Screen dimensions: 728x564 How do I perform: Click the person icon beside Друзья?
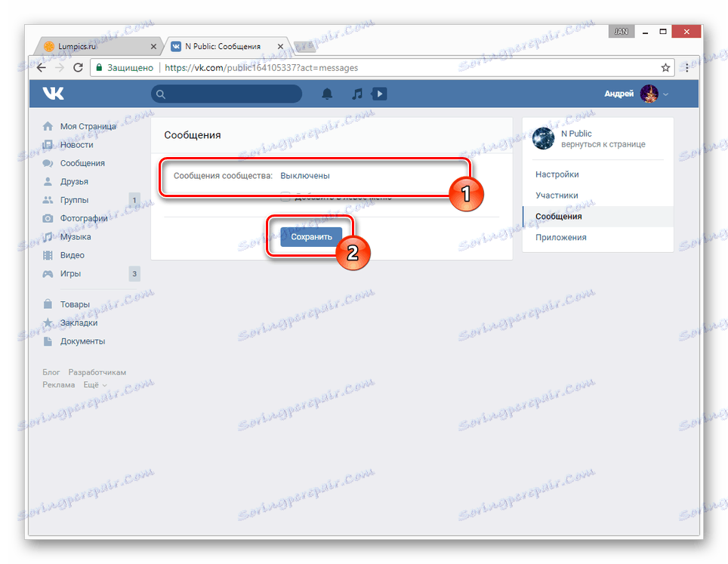(48, 181)
